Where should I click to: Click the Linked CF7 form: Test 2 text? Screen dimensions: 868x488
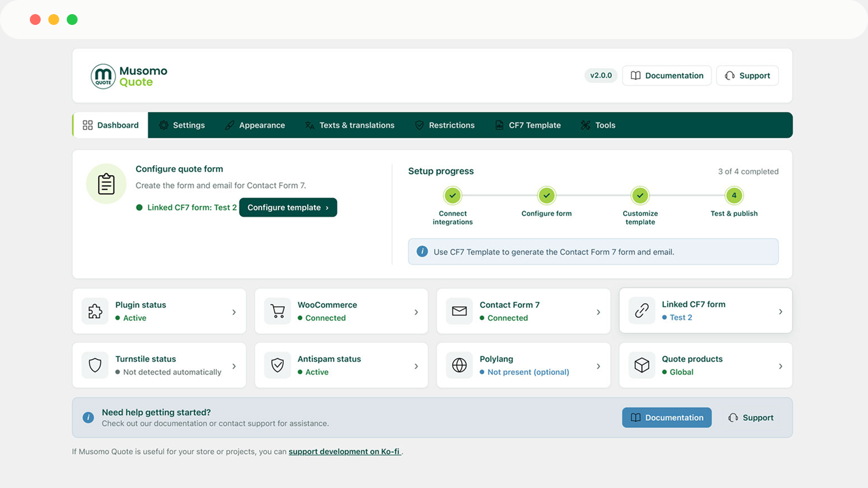[192, 208]
